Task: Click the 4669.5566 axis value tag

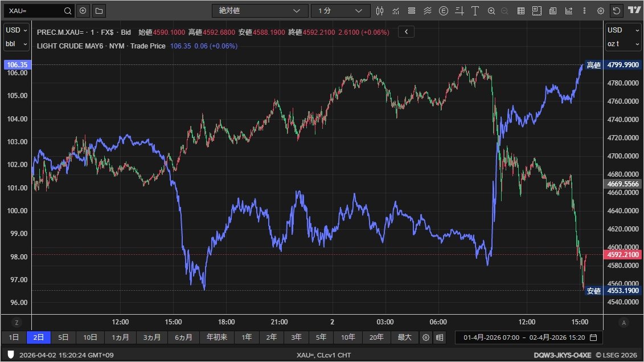Action: (622, 184)
